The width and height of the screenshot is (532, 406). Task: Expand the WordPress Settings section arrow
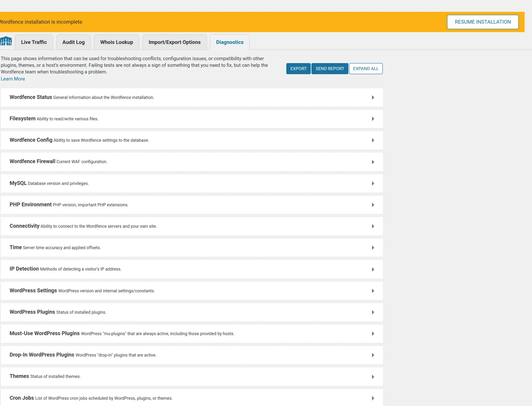tap(373, 291)
